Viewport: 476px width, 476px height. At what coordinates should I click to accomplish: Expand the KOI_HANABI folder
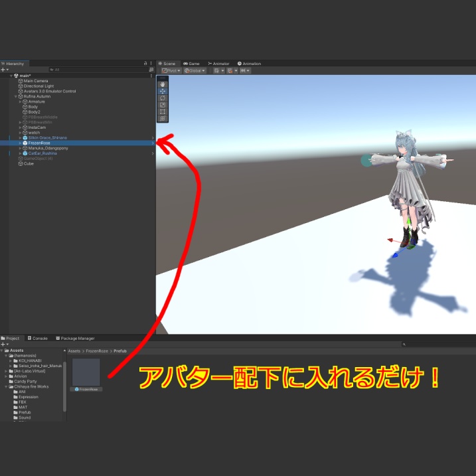click(x=11, y=360)
